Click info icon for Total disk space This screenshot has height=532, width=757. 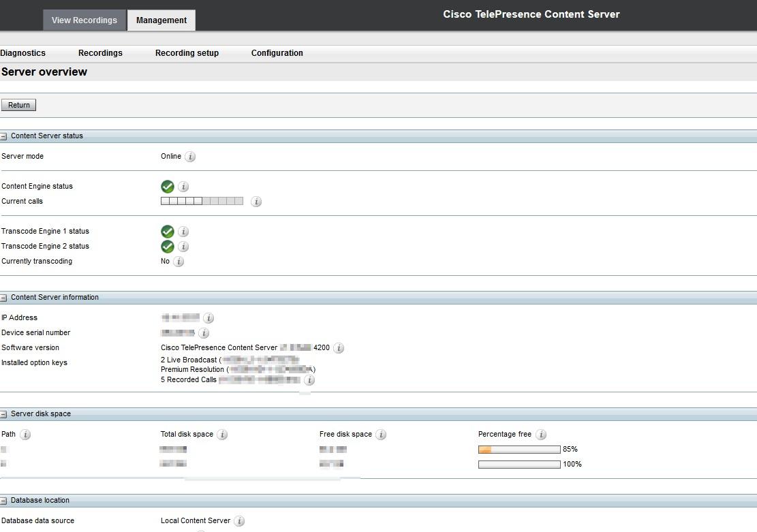(x=222, y=435)
